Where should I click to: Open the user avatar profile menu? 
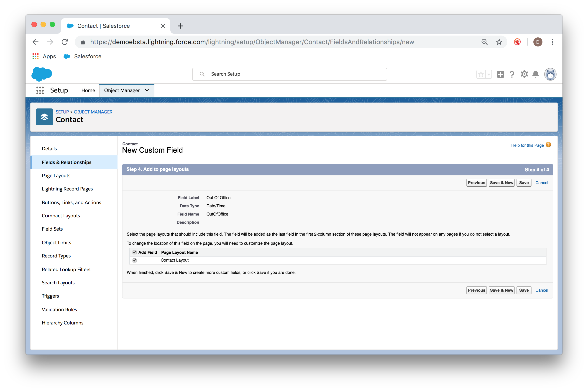pyautogui.click(x=550, y=74)
